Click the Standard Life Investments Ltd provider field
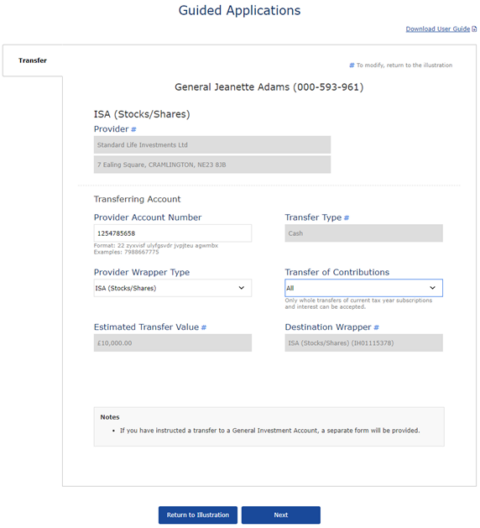480x528 pixels. 212,145
